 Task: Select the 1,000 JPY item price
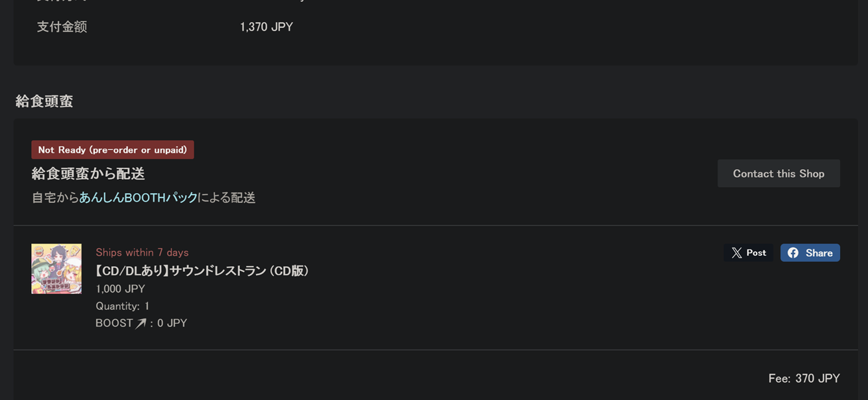[120, 289]
